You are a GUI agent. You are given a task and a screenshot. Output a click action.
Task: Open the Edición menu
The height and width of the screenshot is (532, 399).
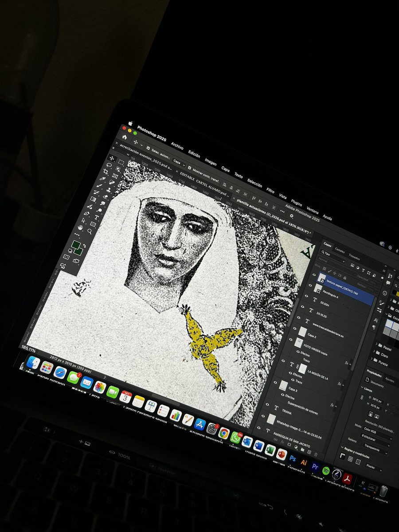tap(194, 154)
